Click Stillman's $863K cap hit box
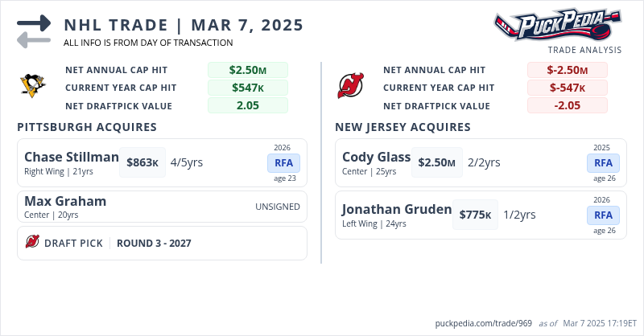The image size is (644, 336). (142, 162)
